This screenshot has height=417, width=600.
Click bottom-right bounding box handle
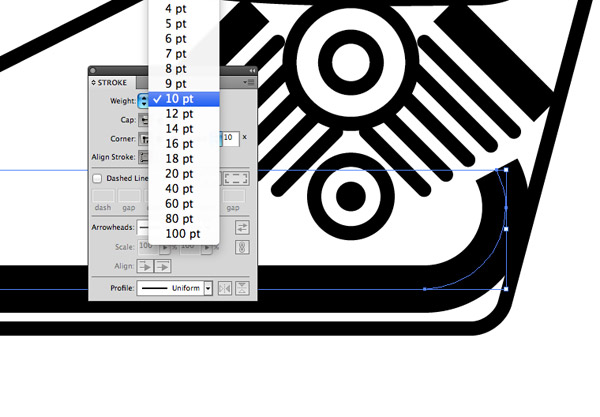(x=506, y=289)
